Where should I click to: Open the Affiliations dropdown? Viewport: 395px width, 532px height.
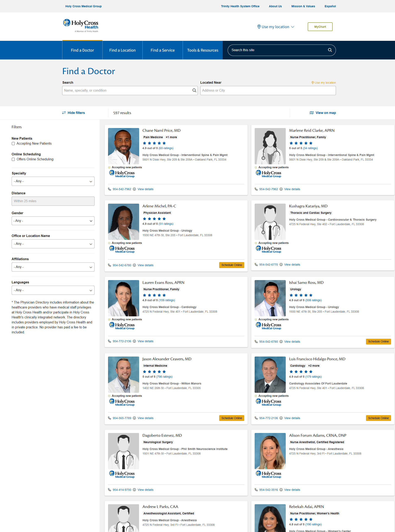click(x=53, y=267)
